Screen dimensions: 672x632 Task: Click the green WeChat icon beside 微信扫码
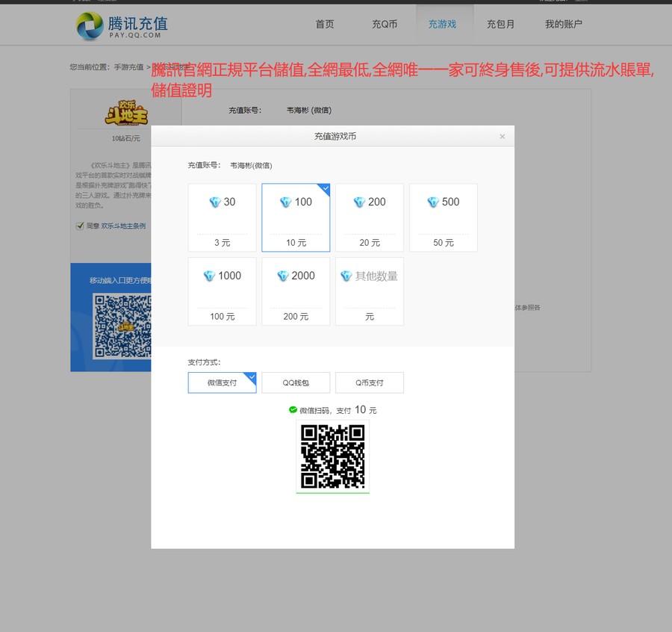tap(293, 410)
